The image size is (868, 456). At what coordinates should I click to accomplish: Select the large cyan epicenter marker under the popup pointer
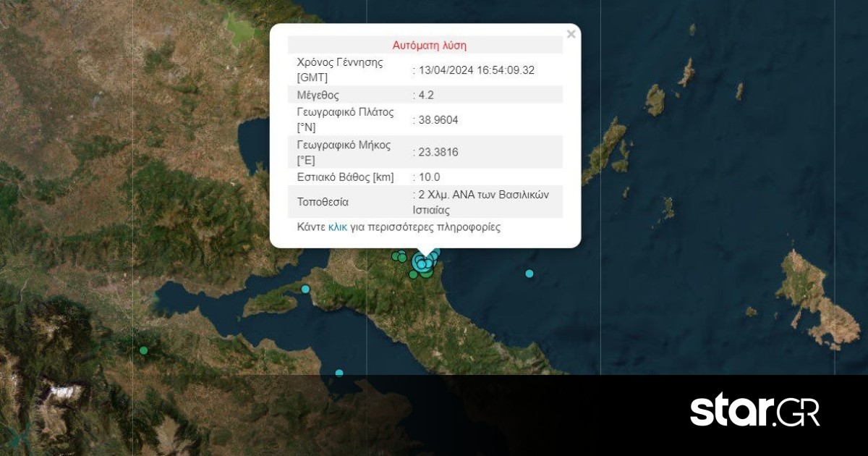pos(422,263)
